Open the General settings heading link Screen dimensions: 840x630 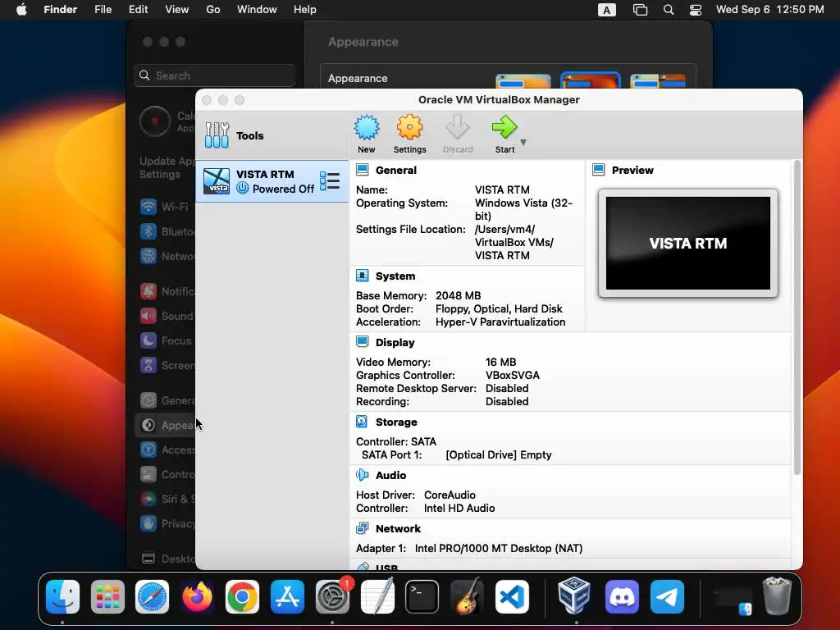[x=396, y=171]
